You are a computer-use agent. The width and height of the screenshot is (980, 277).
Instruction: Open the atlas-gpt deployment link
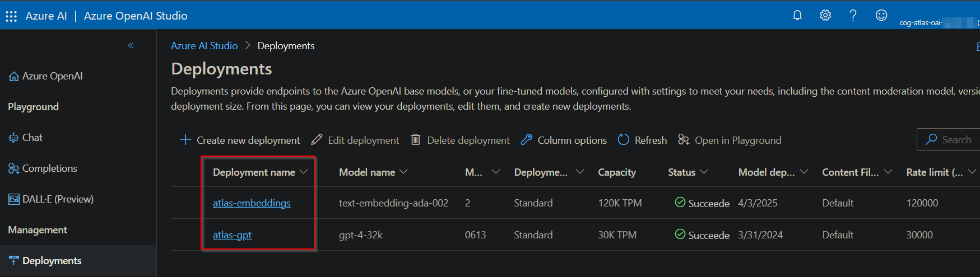(x=232, y=235)
